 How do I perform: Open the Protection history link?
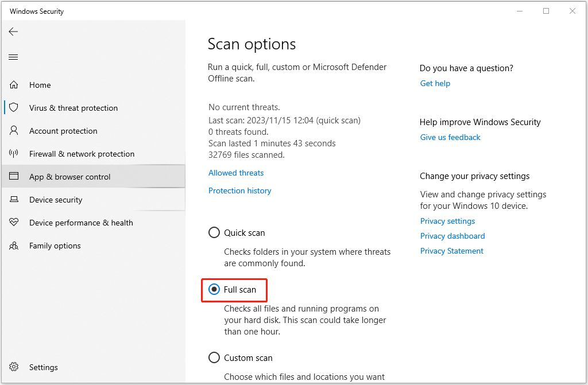click(x=239, y=190)
